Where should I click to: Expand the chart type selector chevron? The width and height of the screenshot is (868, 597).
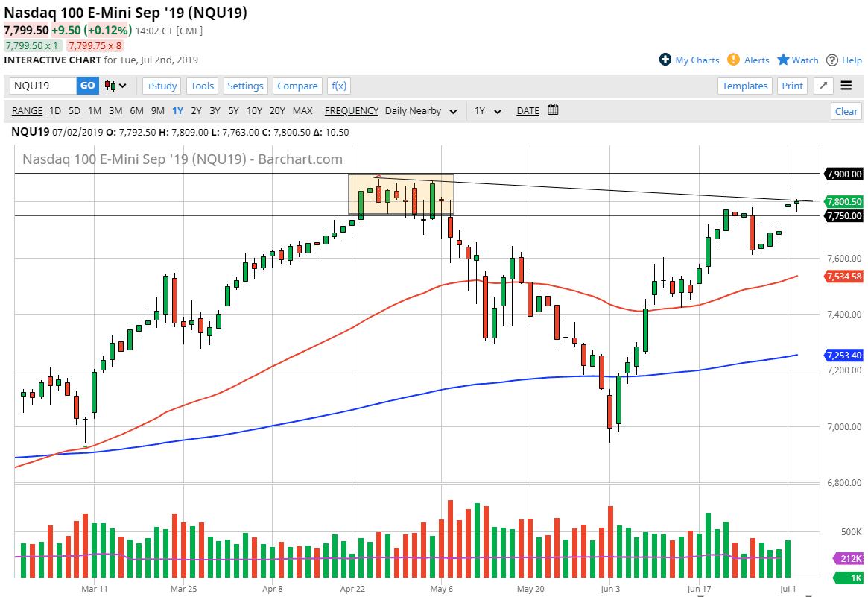123,86
